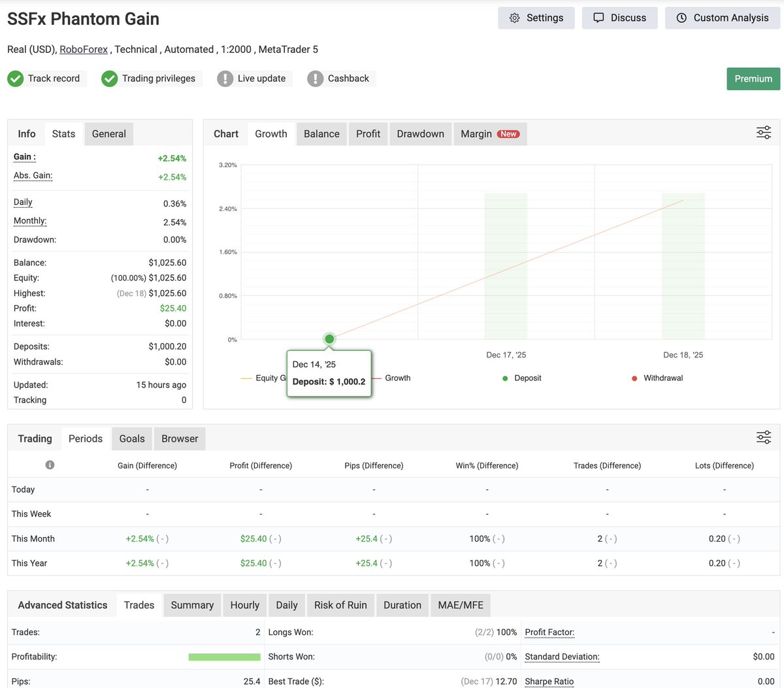Viewport: 784px width, 688px height.
Task: Click the Today row label
Action: pyautogui.click(x=23, y=489)
